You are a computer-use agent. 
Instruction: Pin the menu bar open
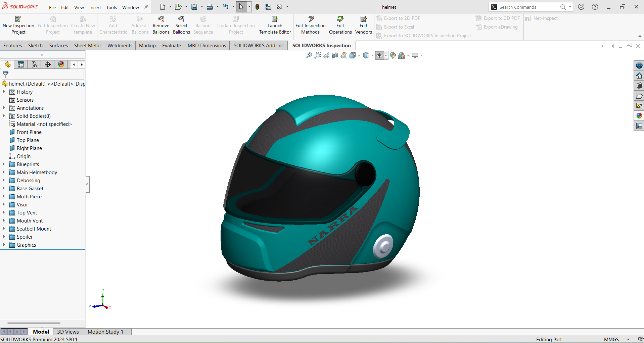click(x=146, y=7)
